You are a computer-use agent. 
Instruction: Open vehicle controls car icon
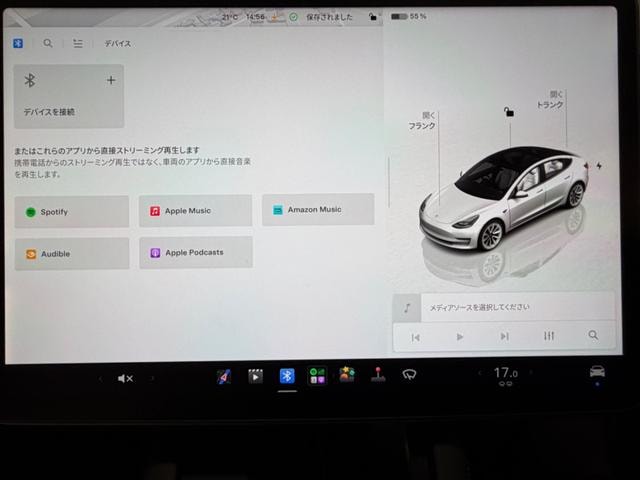[597, 372]
